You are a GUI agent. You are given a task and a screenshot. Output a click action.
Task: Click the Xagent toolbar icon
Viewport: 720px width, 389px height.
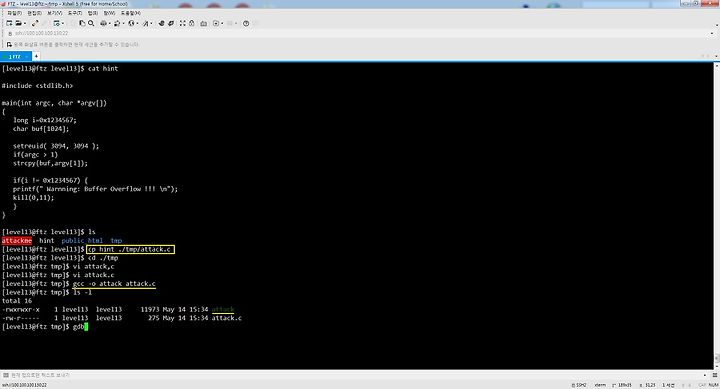point(171,23)
